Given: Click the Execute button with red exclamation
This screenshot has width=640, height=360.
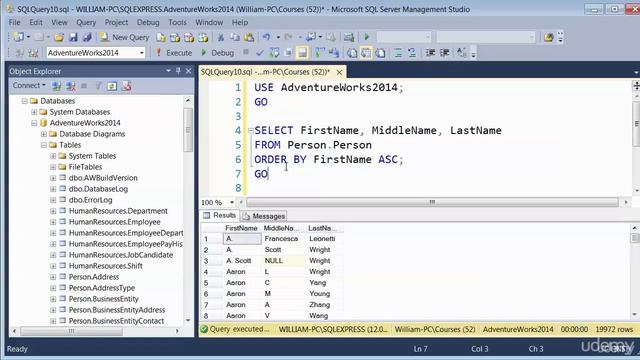Looking at the screenshot, I should point(174,53).
